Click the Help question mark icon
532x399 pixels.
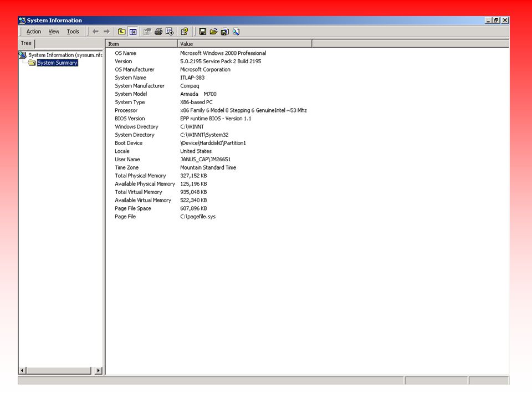[x=184, y=32]
